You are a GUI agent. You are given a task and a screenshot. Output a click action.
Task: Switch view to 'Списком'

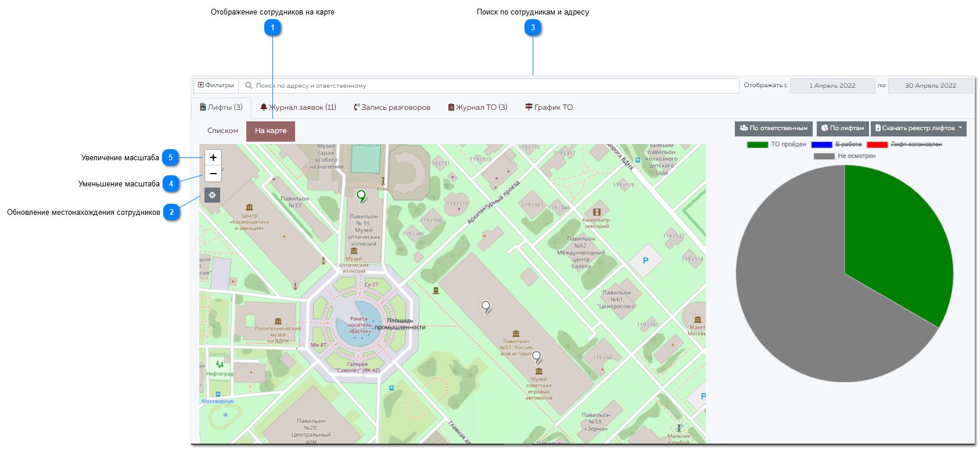point(222,131)
